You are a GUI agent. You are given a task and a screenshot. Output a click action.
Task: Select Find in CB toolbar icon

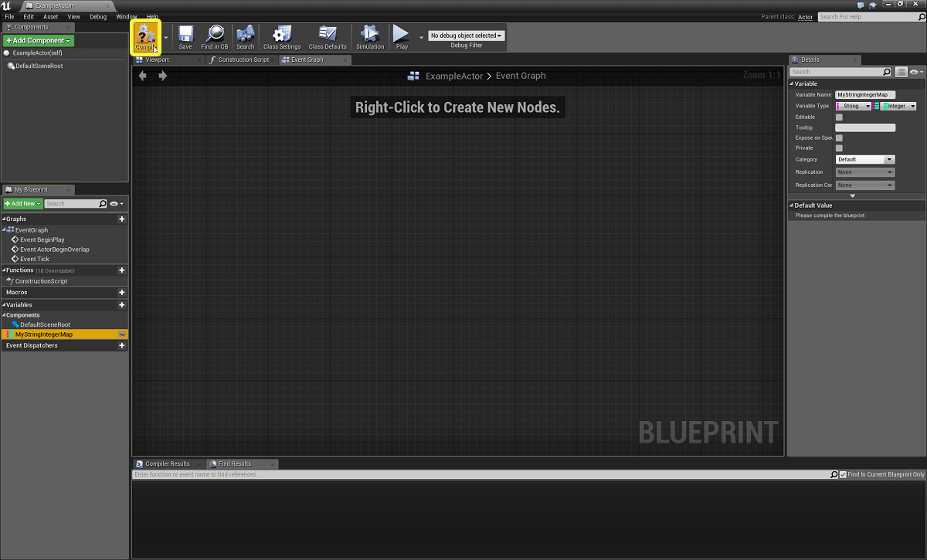tap(214, 36)
